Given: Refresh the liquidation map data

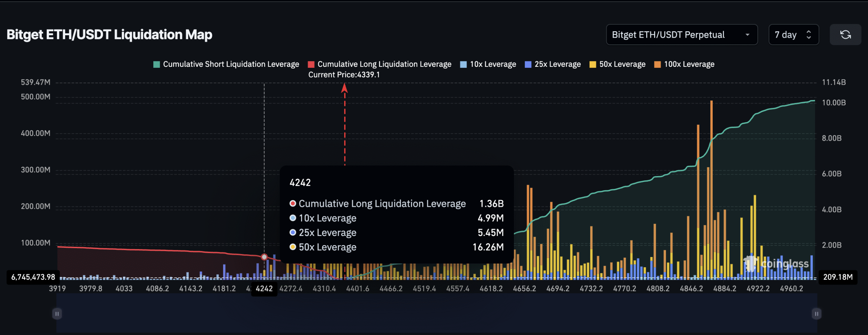Looking at the screenshot, I should pyautogui.click(x=846, y=34).
